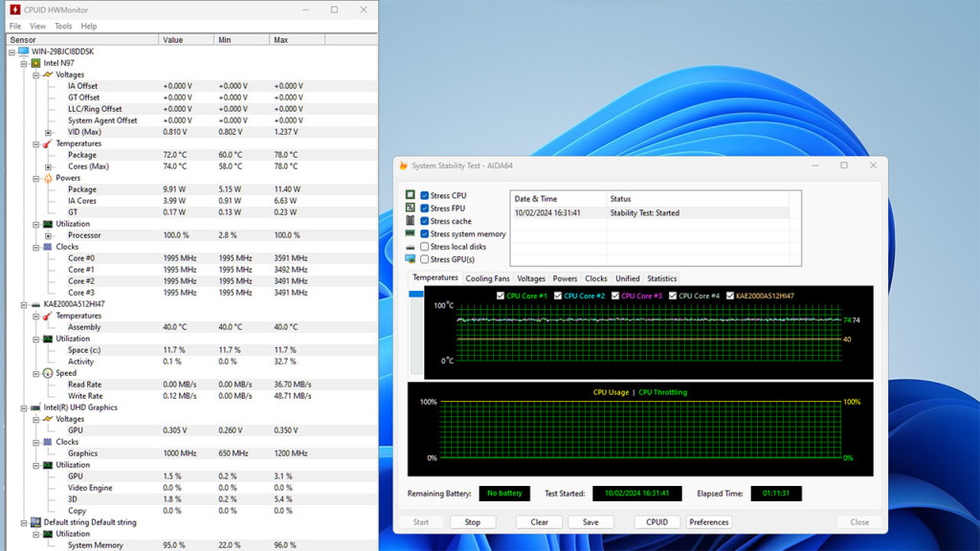Switch to the Cooling Fans tab
980x551 pixels.
487,278
